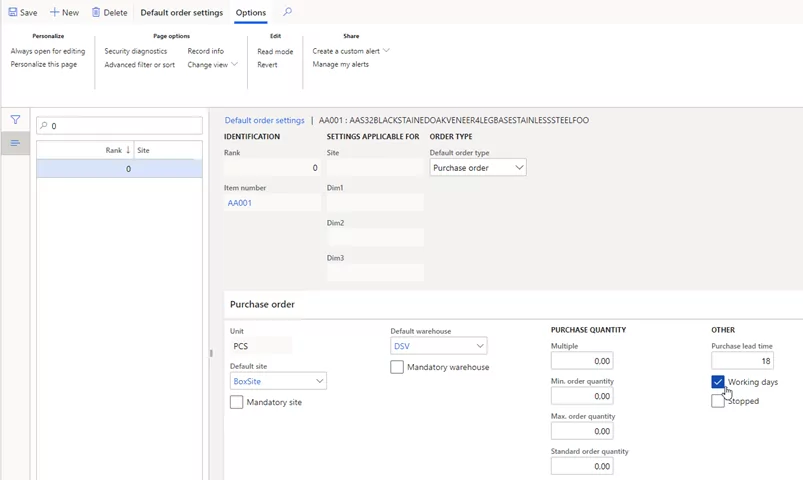The width and height of the screenshot is (803, 480).
Task: Click the Delete trash icon
Action: tap(96, 13)
